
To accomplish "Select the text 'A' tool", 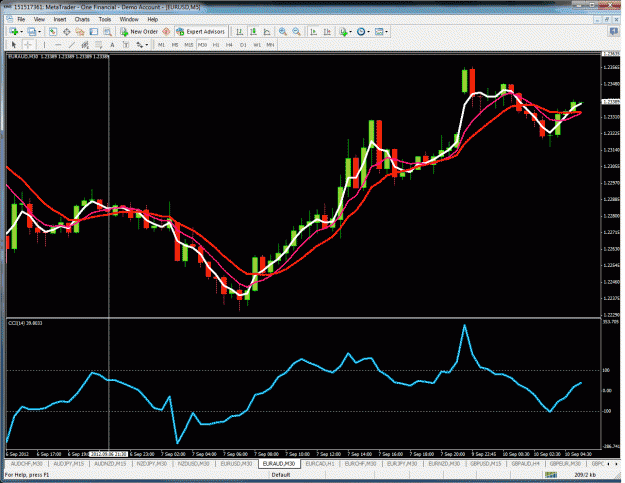I will 112,45.
